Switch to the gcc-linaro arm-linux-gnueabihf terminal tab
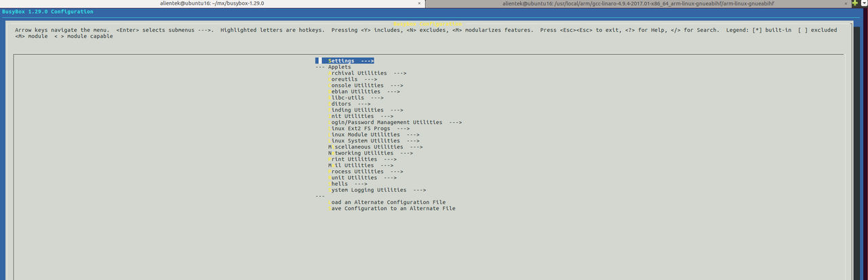 (637, 3)
